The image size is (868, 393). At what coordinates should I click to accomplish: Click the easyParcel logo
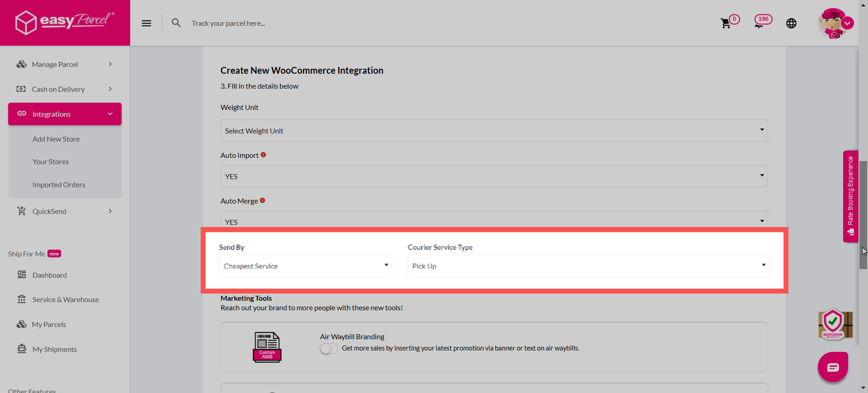[65, 22]
